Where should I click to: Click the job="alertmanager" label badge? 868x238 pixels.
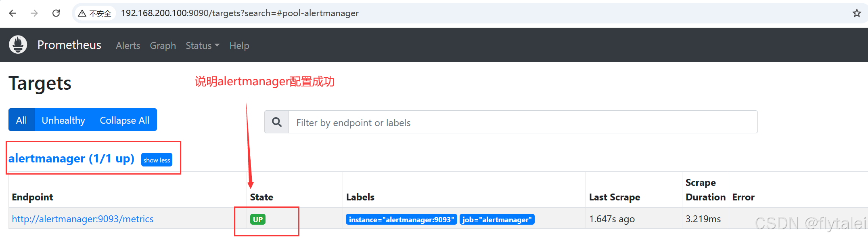point(497,219)
